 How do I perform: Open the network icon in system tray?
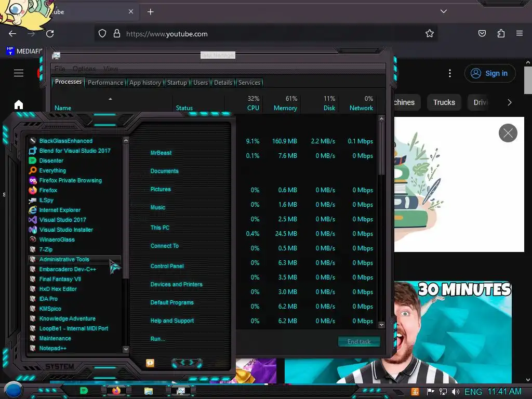pos(443,392)
